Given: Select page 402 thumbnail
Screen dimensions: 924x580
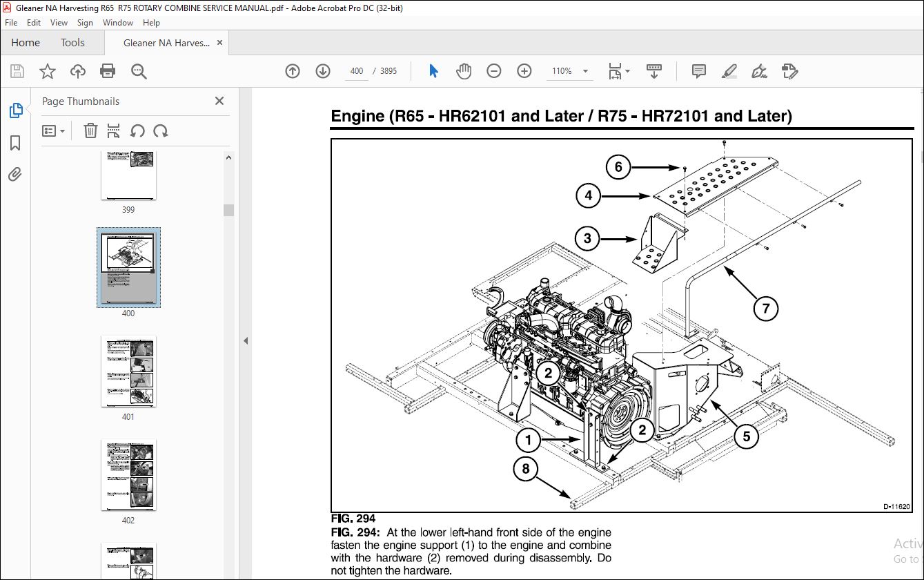Looking at the screenshot, I should point(129,475).
